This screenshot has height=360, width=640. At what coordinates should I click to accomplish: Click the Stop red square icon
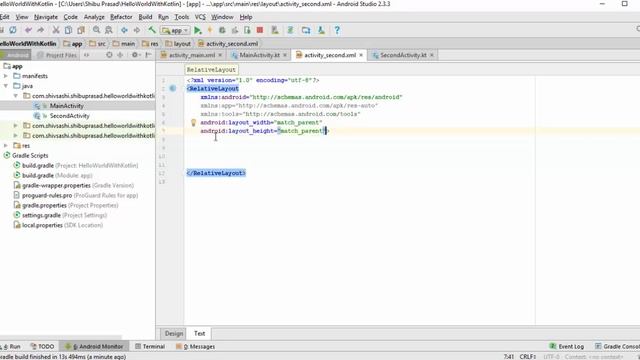260,30
